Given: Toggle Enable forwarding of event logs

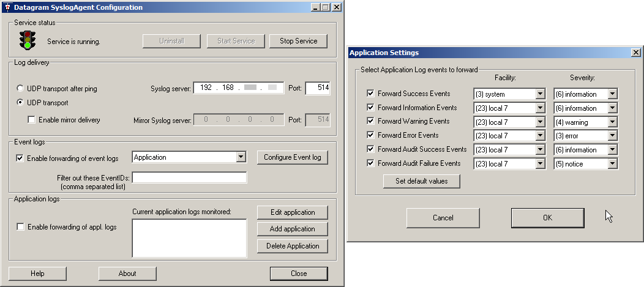Looking at the screenshot, I should point(20,158).
